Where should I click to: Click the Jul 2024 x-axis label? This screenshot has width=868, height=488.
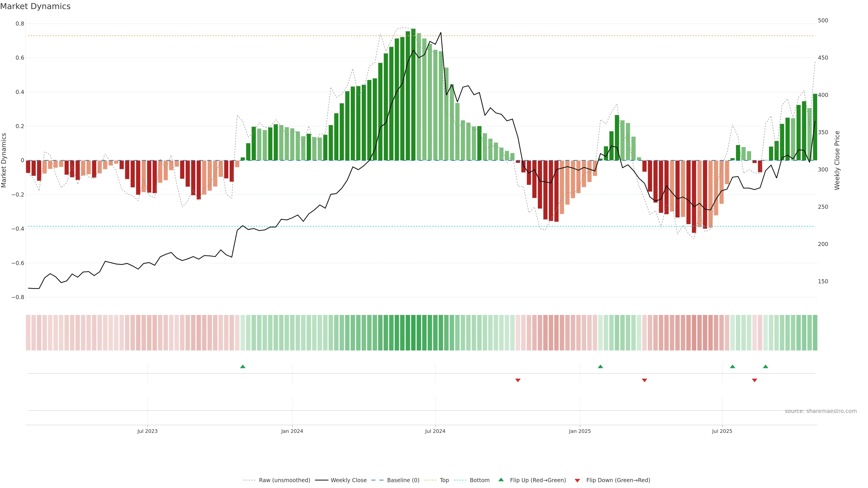(x=435, y=431)
